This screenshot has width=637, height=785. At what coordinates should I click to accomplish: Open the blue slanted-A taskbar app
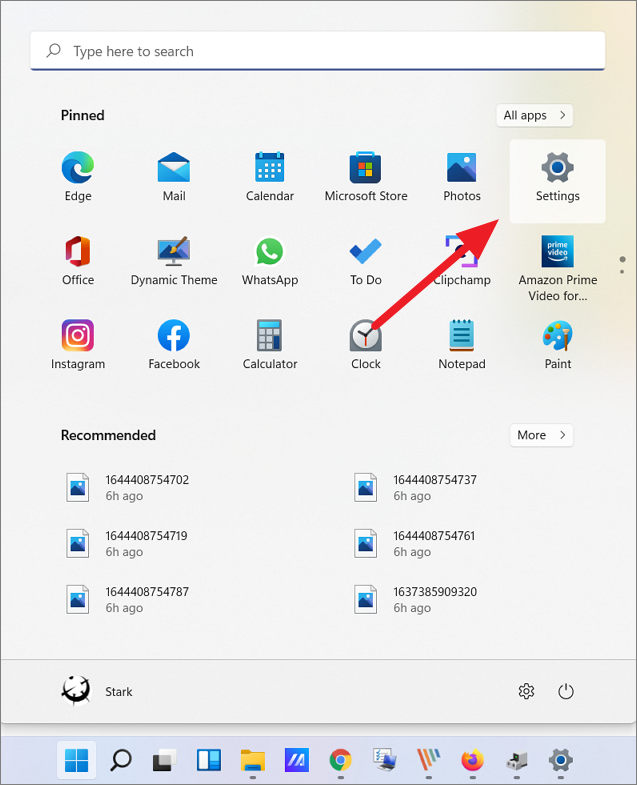(x=296, y=760)
